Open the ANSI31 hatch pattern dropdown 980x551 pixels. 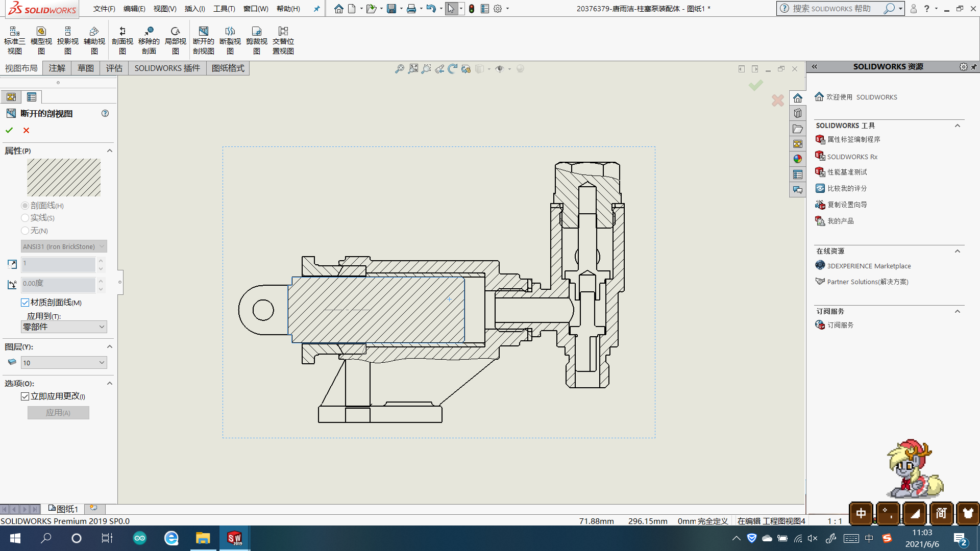point(64,246)
